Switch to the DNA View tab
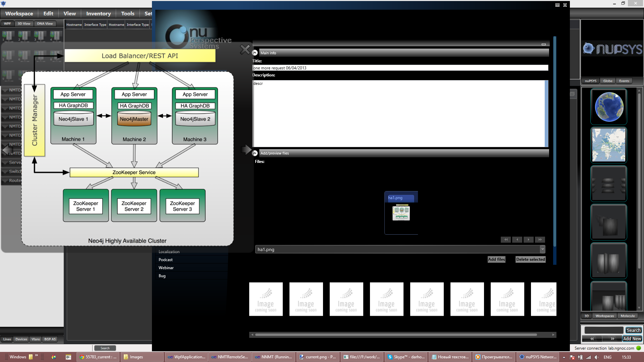Viewport: 644px width, 362px height. pyautogui.click(x=45, y=24)
